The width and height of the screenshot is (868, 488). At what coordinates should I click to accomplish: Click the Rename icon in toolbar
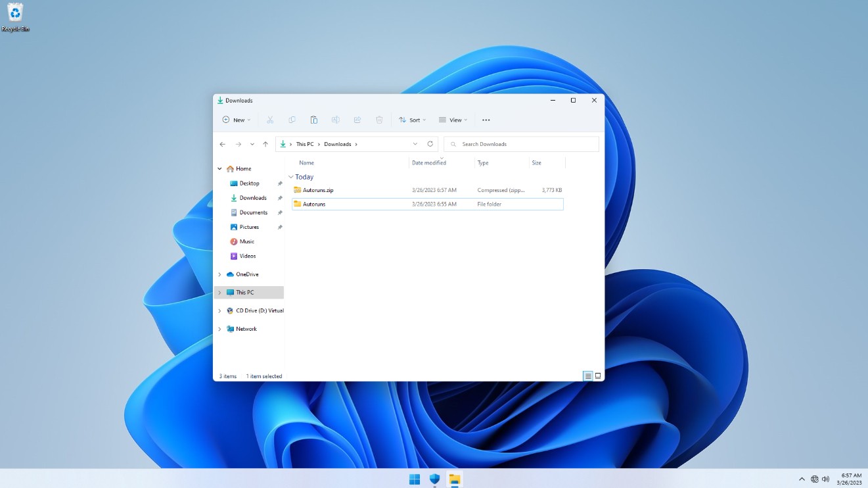tap(336, 120)
